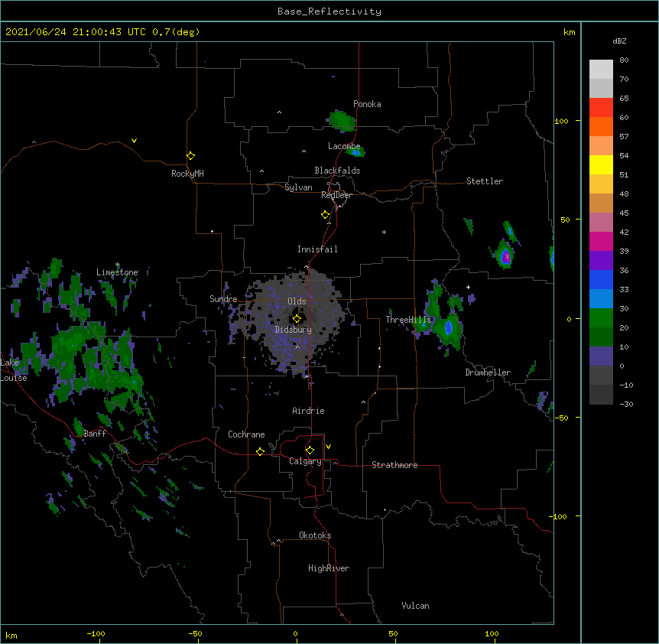Image resolution: width=659 pixels, height=644 pixels.
Task: Select the radar site diamond between Olds and Didsbury
Action: pos(297,319)
